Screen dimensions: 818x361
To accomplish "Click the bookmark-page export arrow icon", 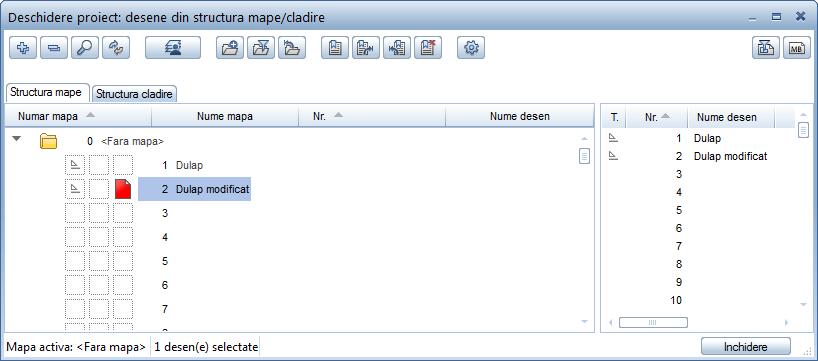I will pyautogui.click(x=366, y=48).
